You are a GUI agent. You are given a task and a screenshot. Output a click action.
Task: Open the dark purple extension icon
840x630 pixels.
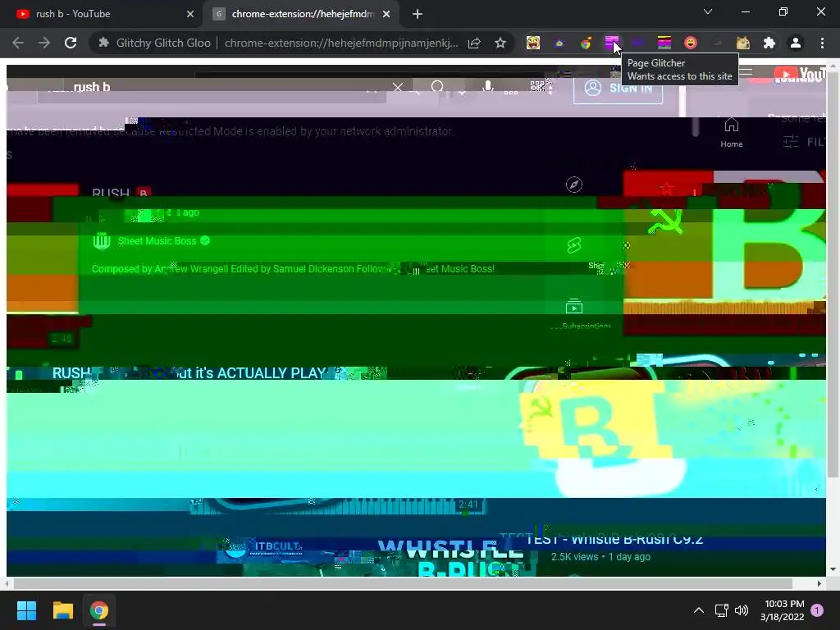[638, 43]
